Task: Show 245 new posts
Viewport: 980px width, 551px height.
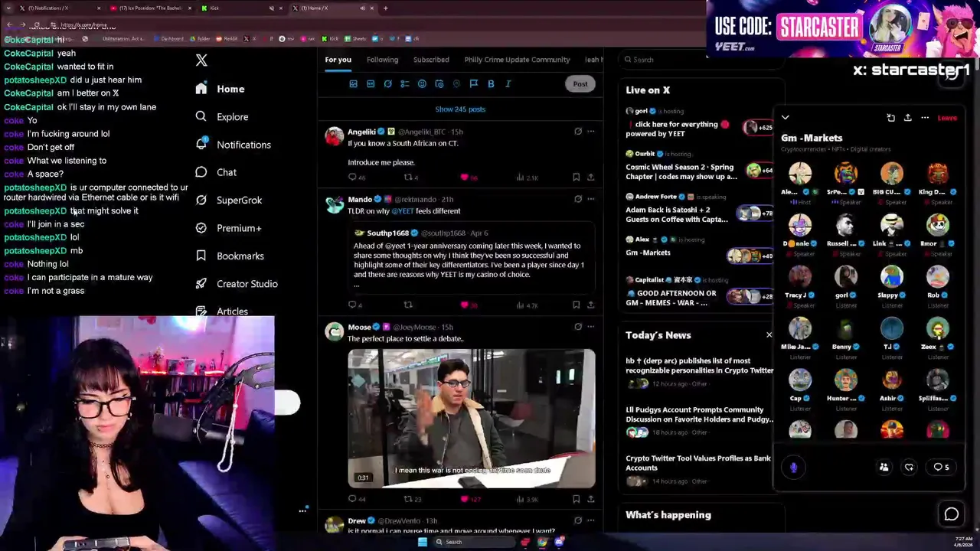Action: coord(460,109)
